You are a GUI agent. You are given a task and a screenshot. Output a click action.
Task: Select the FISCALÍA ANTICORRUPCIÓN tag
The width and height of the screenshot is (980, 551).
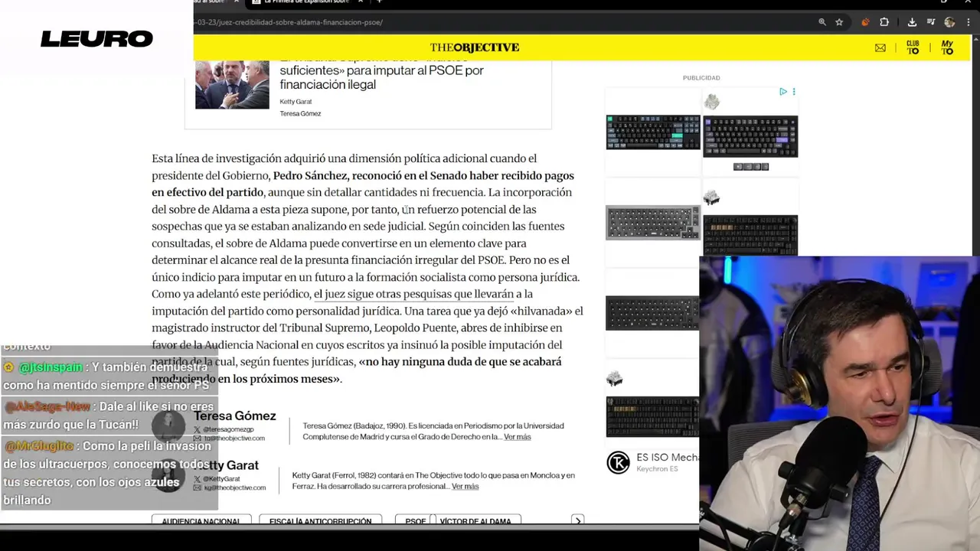click(320, 520)
